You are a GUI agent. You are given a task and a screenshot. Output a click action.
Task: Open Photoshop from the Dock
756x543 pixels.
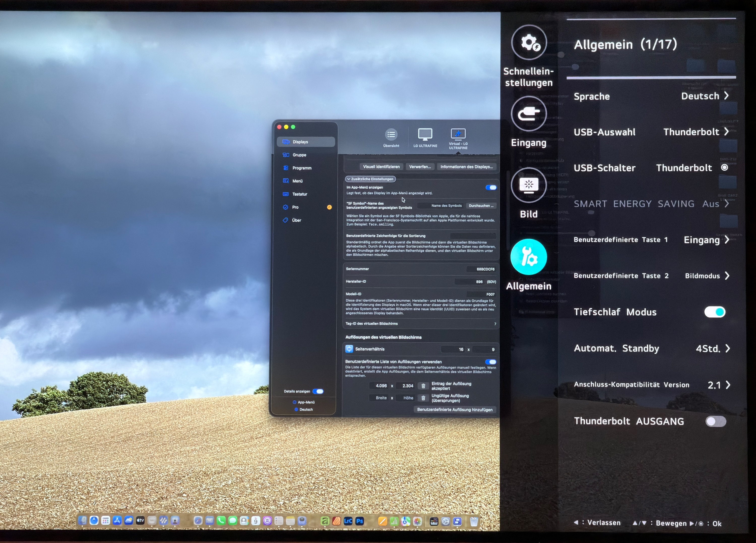tap(360, 521)
